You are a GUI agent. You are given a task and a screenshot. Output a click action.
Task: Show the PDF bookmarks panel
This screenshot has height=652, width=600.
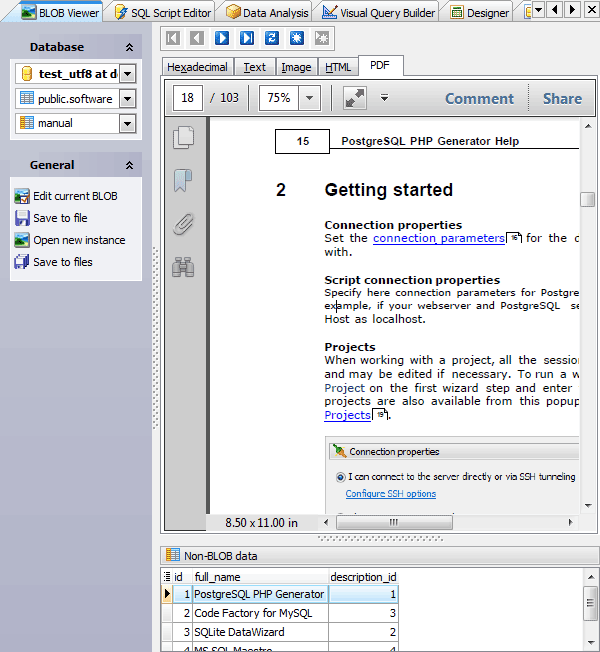coord(183,180)
